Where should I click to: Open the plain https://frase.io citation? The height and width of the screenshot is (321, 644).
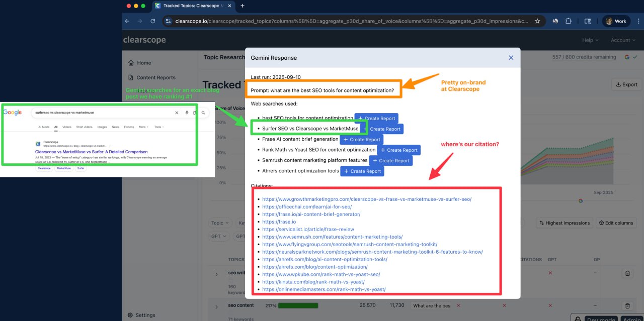click(279, 222)
